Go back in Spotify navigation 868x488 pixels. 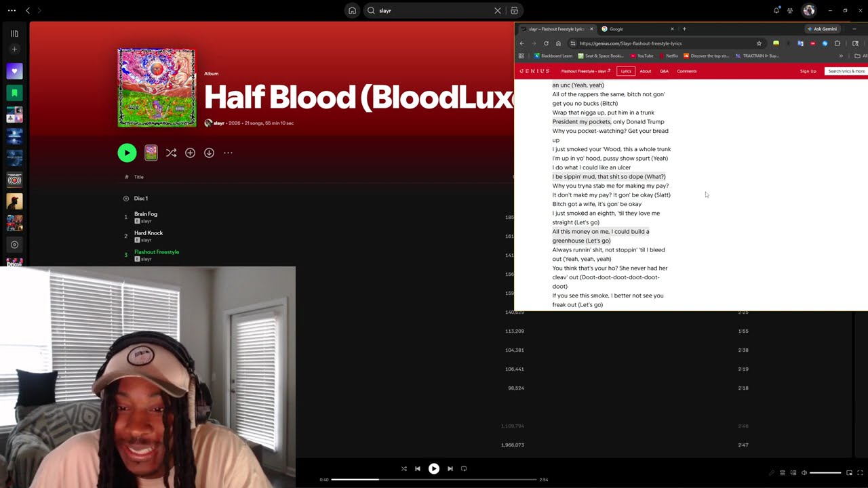(28, 10)
